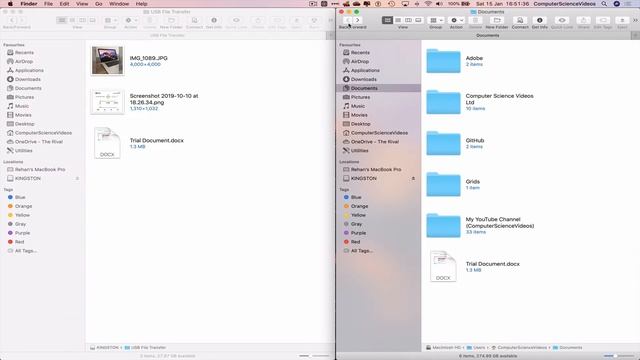
Task: Switch USB File Transfer window to icon view
Action: 62,20
